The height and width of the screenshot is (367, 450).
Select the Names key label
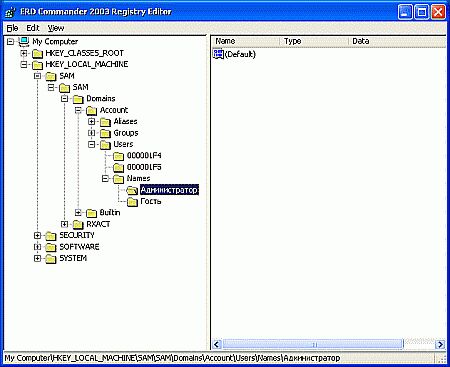tap(138, 179)
